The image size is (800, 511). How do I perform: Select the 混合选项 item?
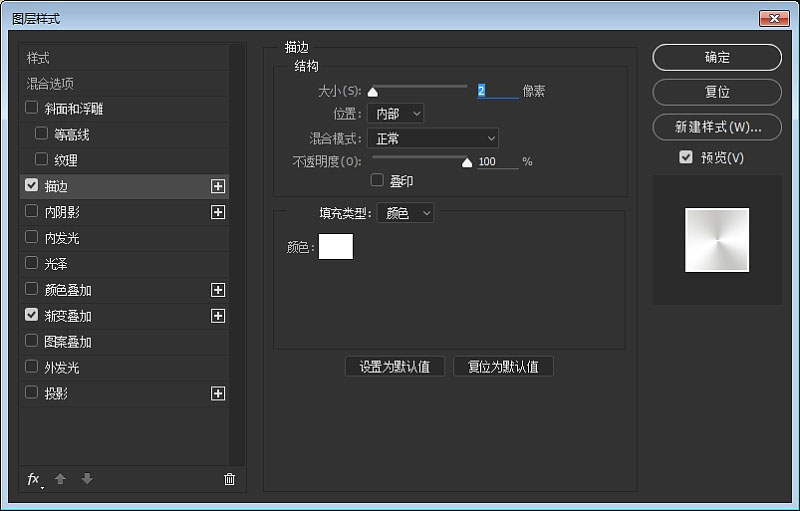(124, 83)
